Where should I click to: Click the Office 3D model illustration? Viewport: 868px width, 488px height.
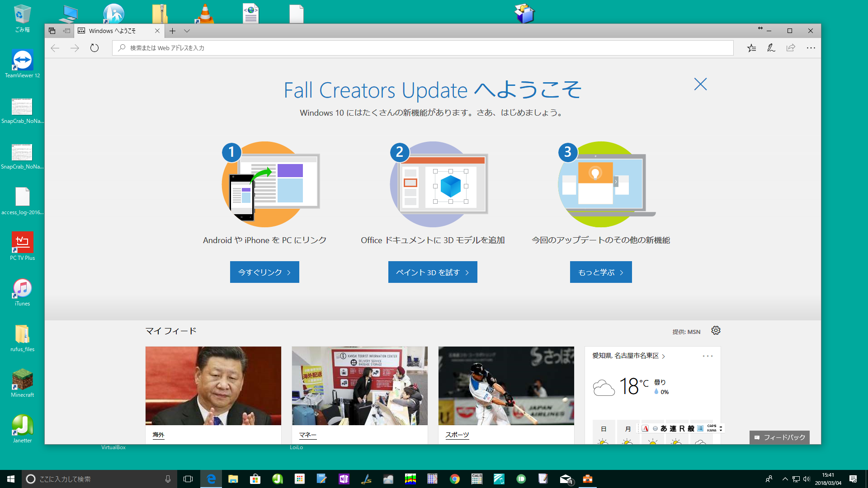[x=439, y=184]
